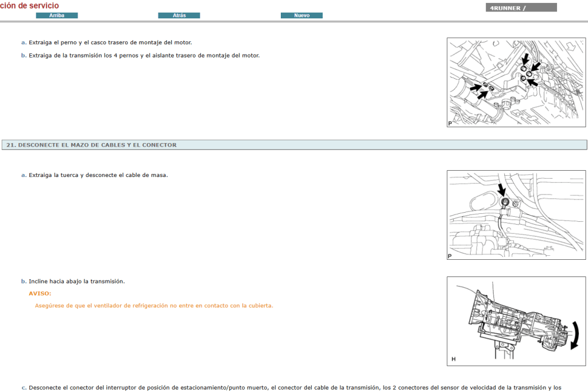Viewport: 588px width, 392px height.
Task: Open the tilted transmission diagram
Action: pyautogui.click(x=515, y=321)
